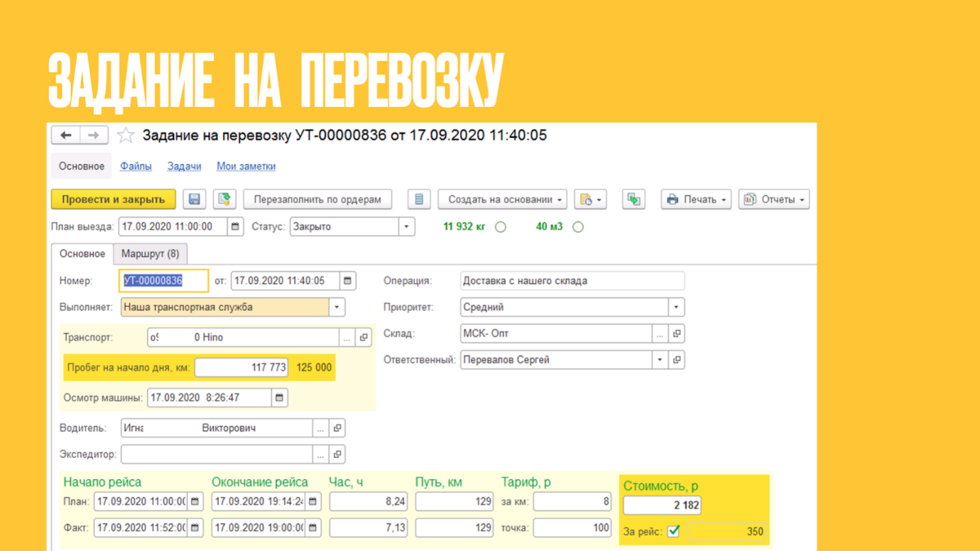Click the Пробег на начало дня field
980x551 pixels.
tap(242, 368)
